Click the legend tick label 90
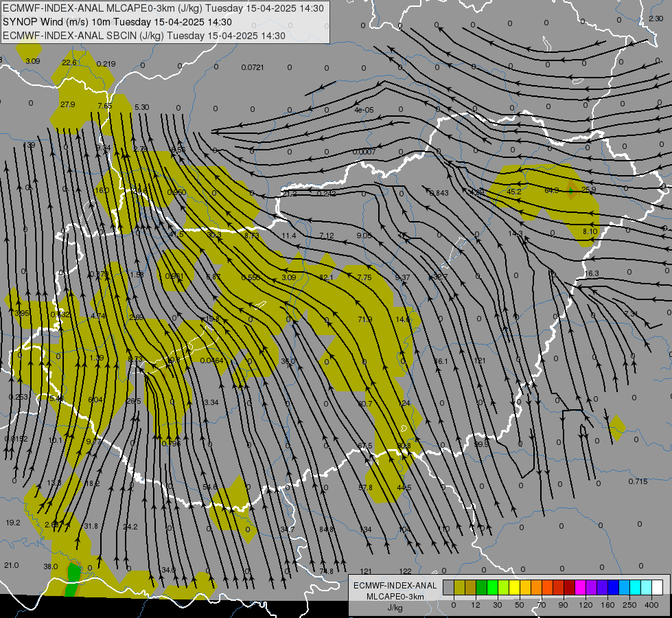Screen dimensions: 672x618 pyautogui.click(x=563, y=605)
